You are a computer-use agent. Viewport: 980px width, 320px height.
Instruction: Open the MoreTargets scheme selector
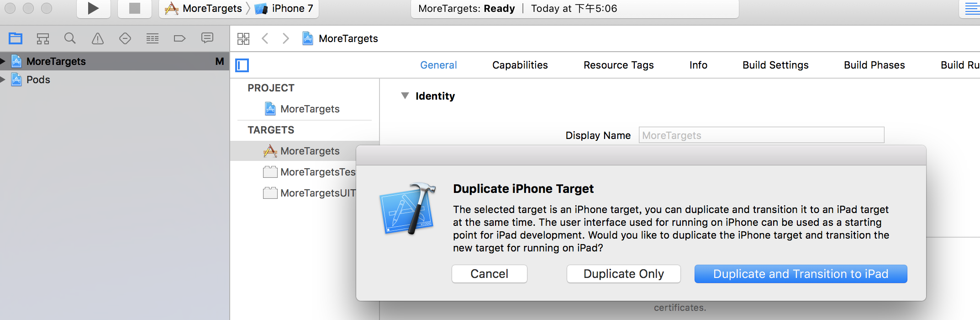203,8
